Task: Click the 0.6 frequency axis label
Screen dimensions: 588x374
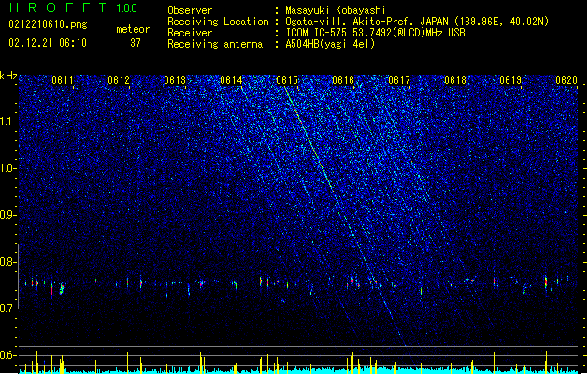Action: pyautogui.click(x=7, y=355)
